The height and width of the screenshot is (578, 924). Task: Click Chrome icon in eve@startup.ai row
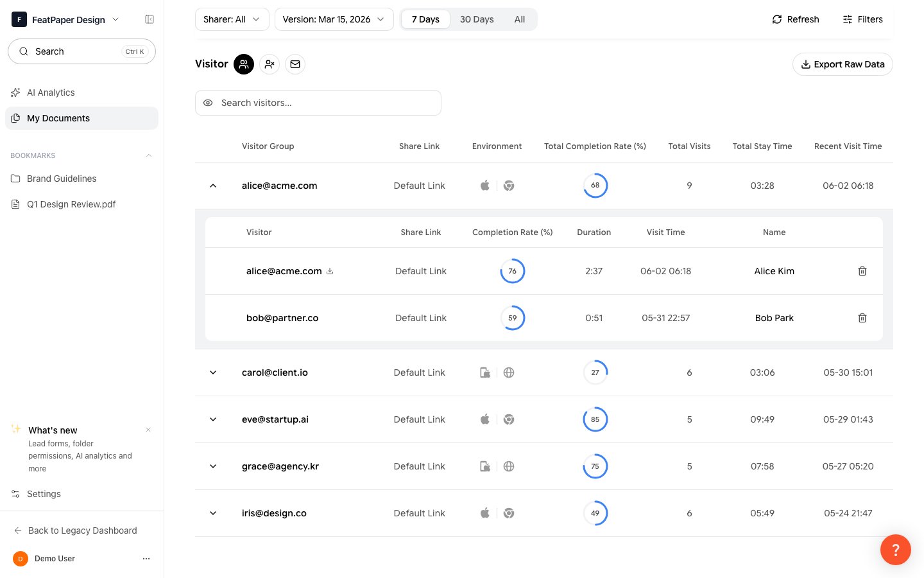tap(509, 419)
